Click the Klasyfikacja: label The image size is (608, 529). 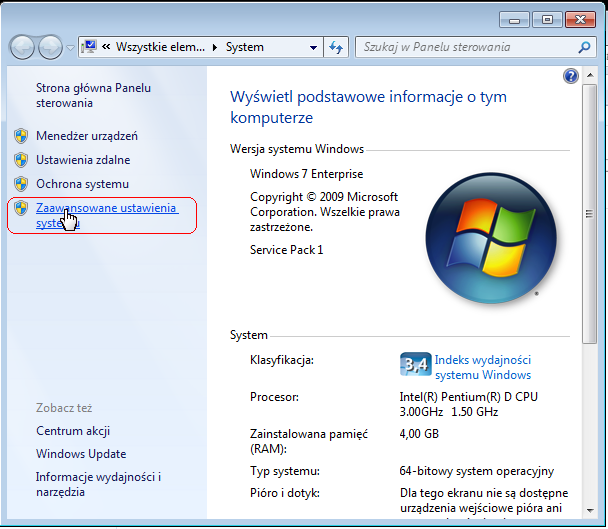click(282, 360)
